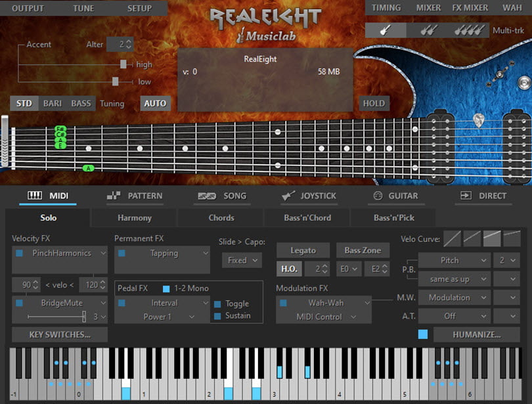This screenshot has width=532, height=404.
Task: Open the A.T. Off dropdown
Action: [454, 316]
